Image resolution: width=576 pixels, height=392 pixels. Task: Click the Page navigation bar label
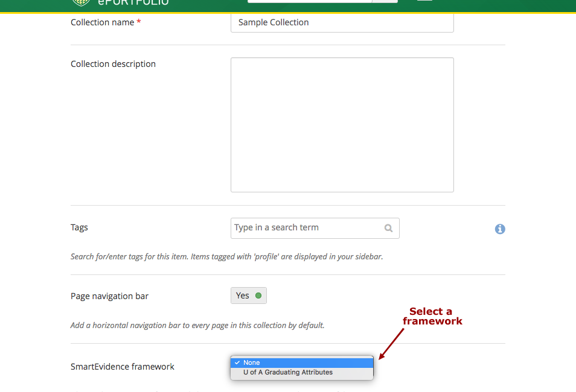[x=109, y=296]
